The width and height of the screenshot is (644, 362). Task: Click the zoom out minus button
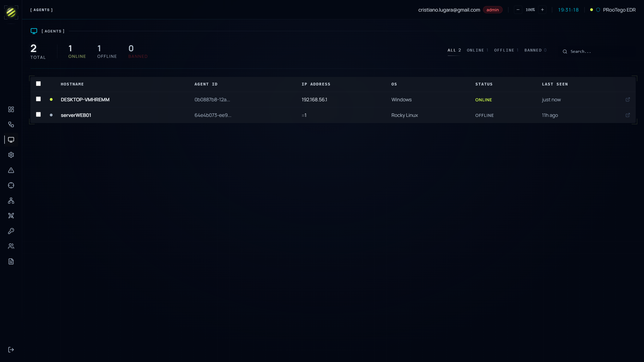click(x=518, y=10)
